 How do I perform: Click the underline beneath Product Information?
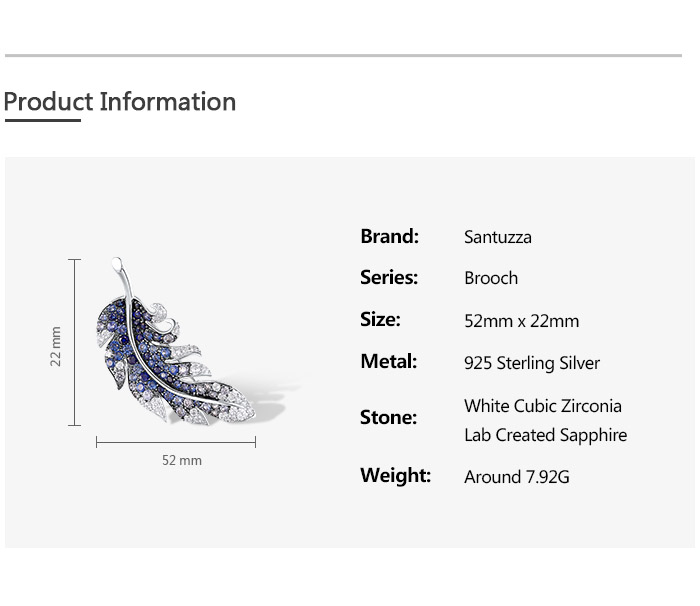[x=42, y=121]
